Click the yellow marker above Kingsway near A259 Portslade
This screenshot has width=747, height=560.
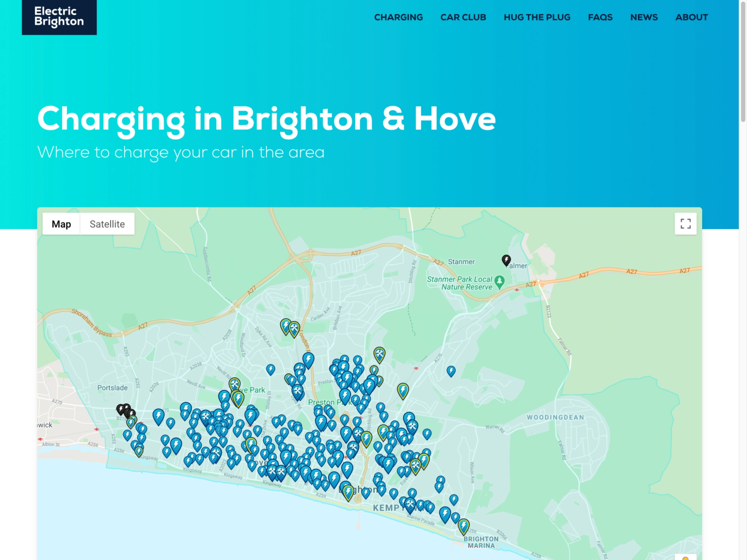[139, 452]
